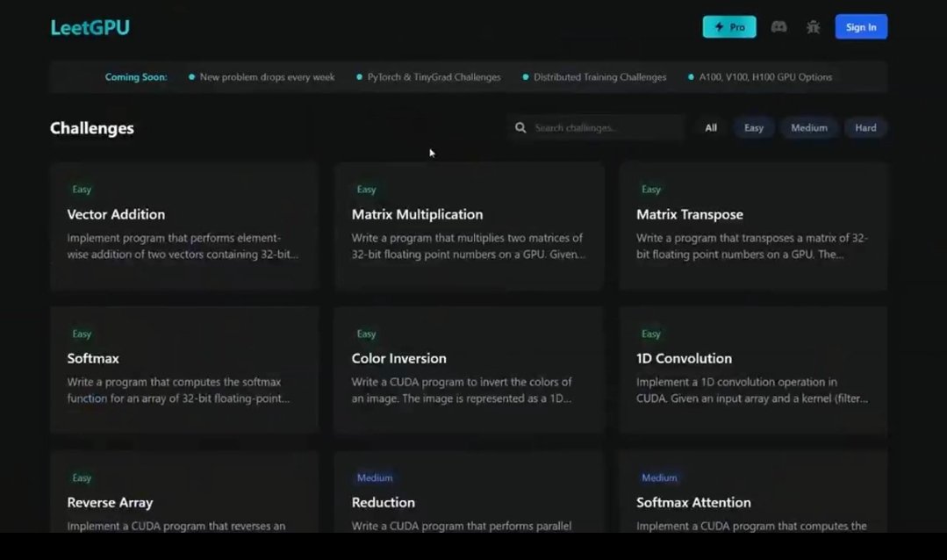Image resolution: width=947 pixels, height=560 pixels.
Task: Open the 1D Convolution challenge
Action: click(x=753, y=370)
